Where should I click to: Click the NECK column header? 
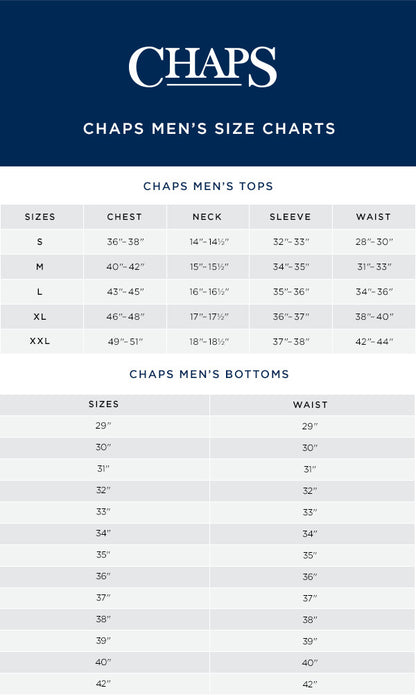(x=207, y=217)
